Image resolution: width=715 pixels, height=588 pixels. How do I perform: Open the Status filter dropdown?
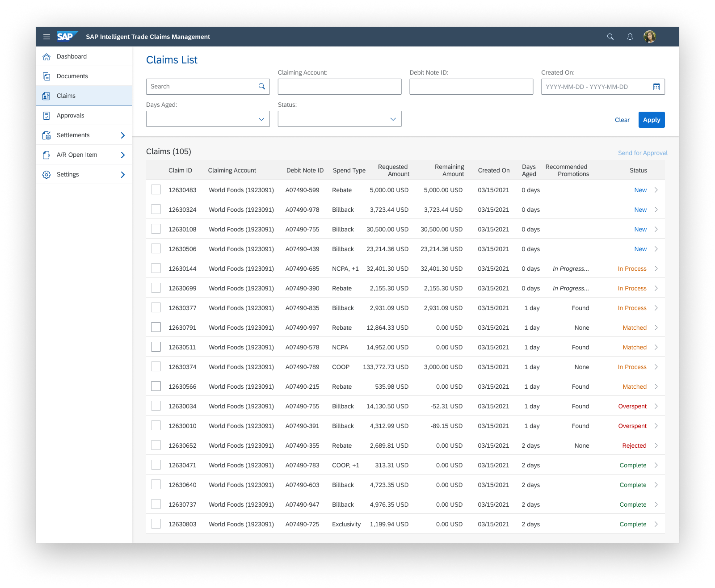click(340, 119)
